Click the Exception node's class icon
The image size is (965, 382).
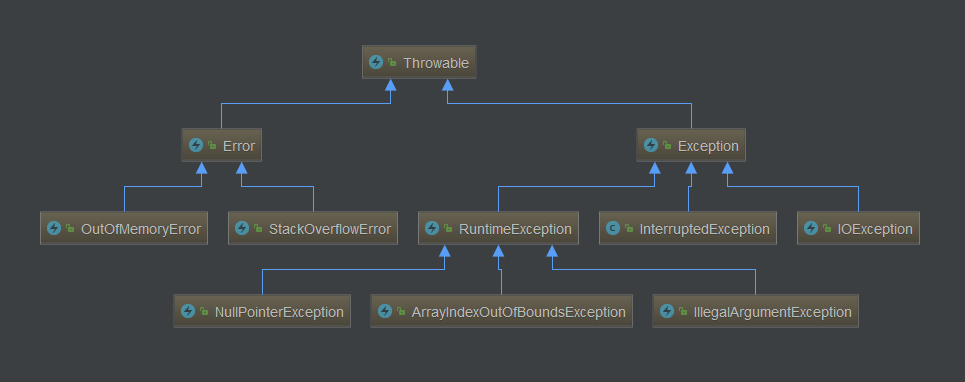tap(651, 145)
